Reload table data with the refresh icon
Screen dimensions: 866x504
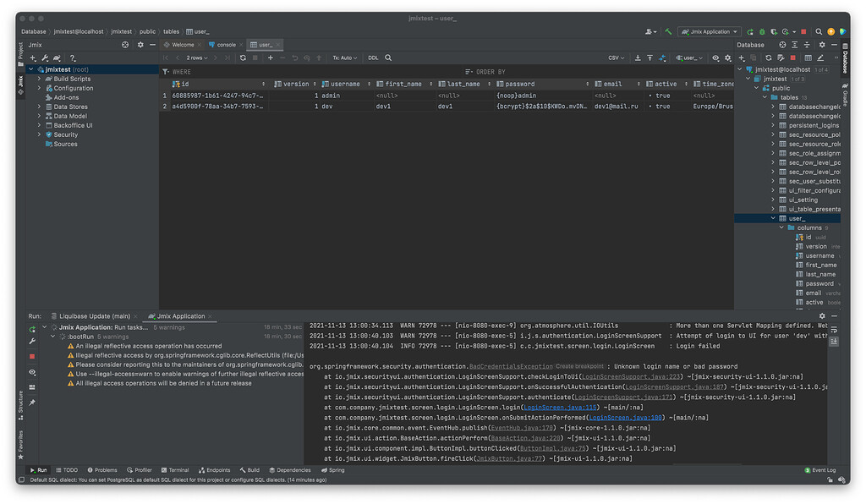(x=244, y=58)
